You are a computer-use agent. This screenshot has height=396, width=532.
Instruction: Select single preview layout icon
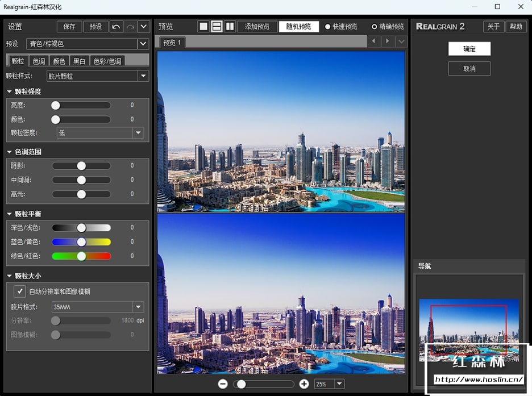tap(203, 27)
